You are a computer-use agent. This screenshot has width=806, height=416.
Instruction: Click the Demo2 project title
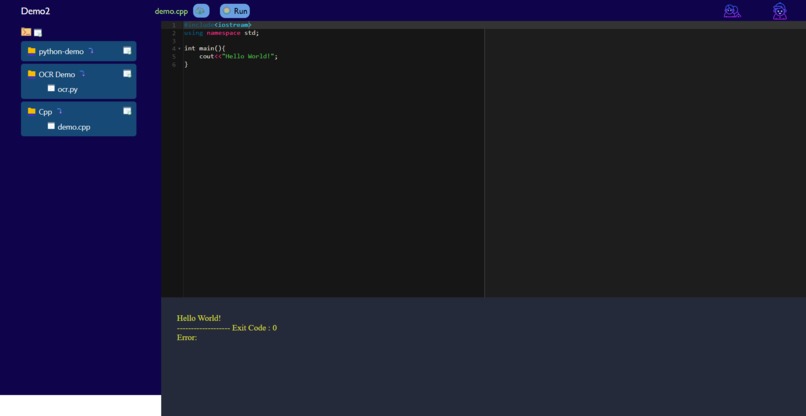point(35,11)
